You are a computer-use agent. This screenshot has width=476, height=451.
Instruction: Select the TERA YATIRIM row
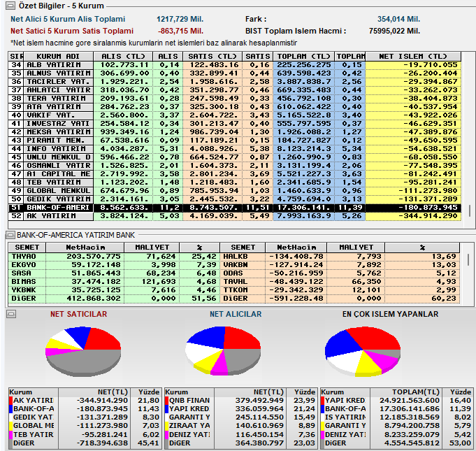click(x=235, y=99)
